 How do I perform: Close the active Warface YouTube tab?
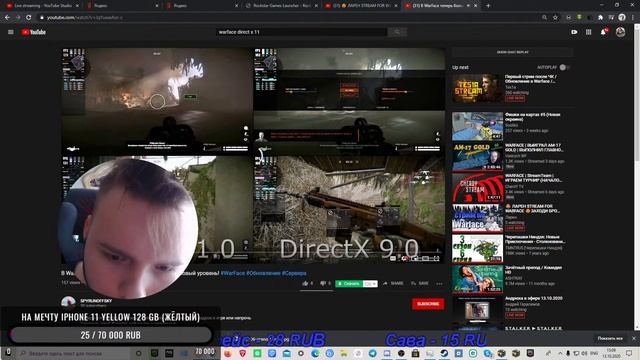[476, 6]
